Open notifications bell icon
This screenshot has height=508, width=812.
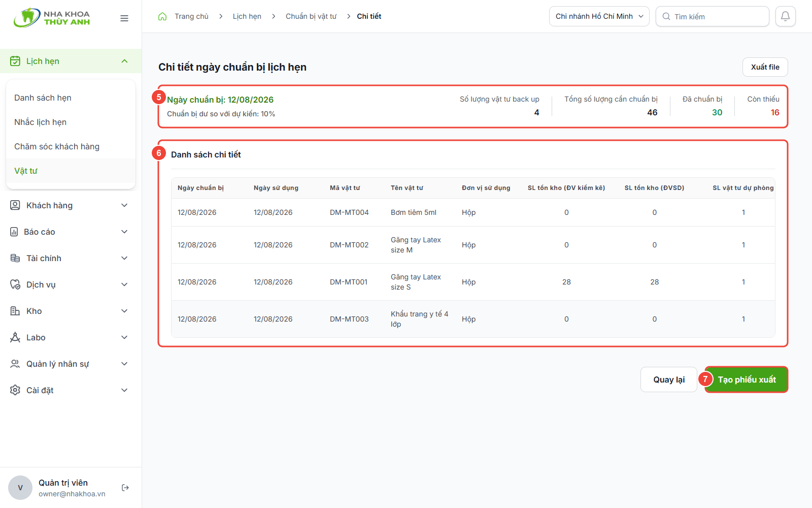pos(785,16)
